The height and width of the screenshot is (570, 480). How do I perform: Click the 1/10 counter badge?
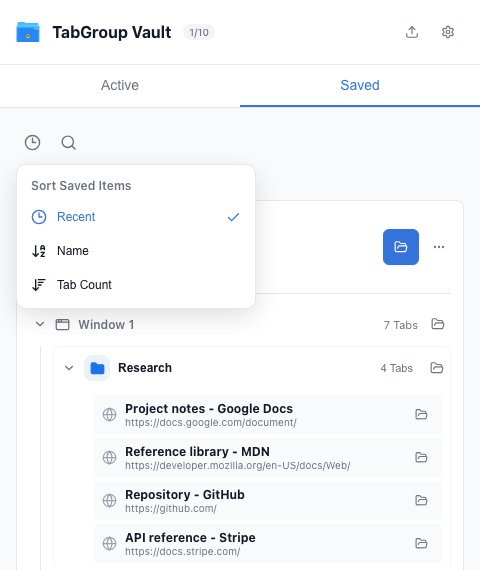tap(199, 32)
